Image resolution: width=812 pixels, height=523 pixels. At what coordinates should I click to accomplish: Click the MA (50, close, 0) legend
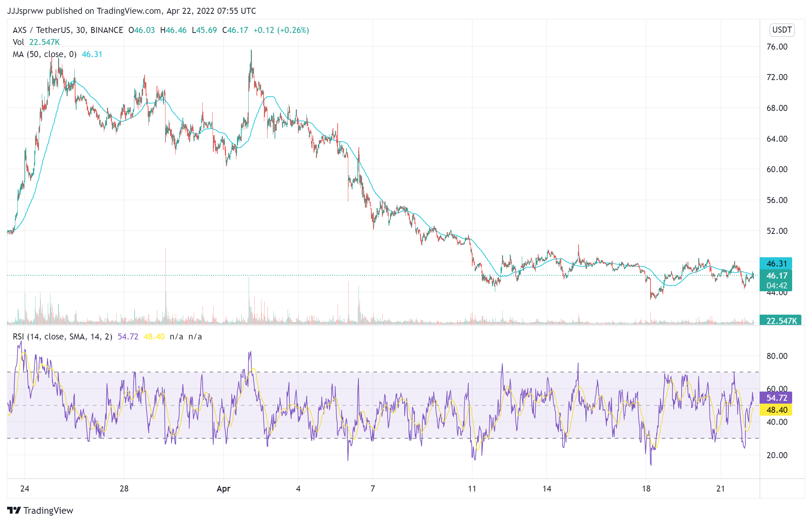45,54
